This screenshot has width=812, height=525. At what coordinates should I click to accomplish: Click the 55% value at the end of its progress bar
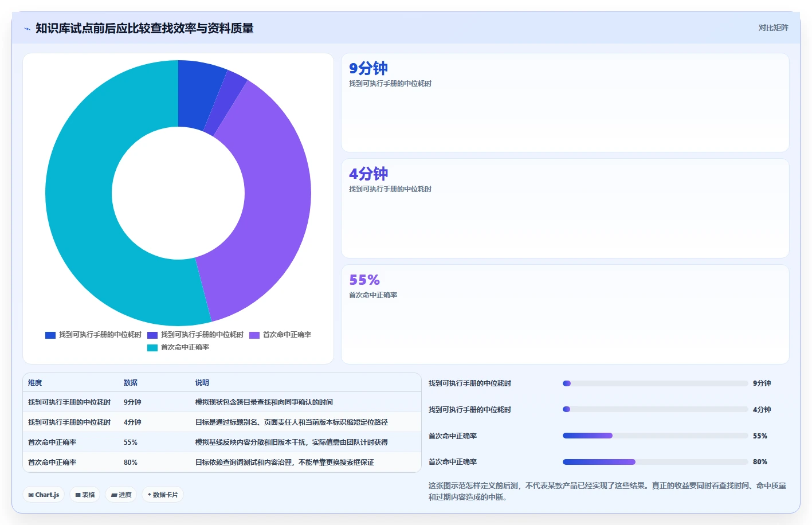coord(760,436)
